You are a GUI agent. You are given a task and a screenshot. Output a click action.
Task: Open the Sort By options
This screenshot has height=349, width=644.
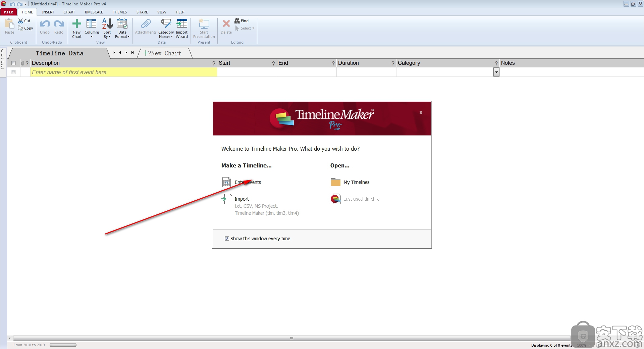[x=107, y=29]
